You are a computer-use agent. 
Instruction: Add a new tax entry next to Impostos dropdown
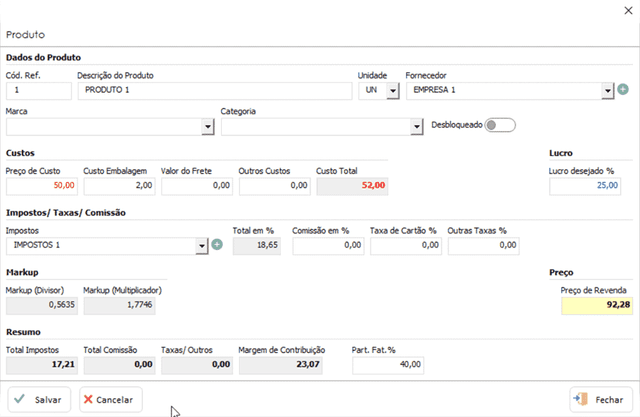point(217,244)
